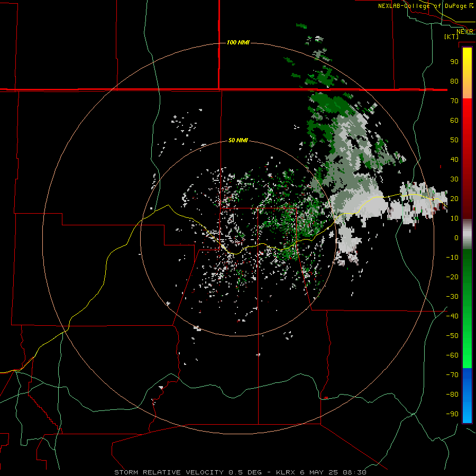Click the 100 NMI range ring label
Screen dimensions: 476x476
point(238,42)
